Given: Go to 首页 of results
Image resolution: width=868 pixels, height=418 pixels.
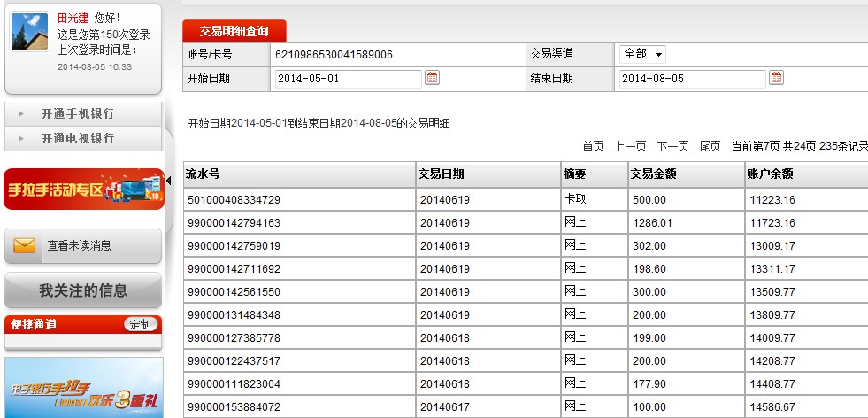Looking at the screenshot, I should click(x=593, y=146).
